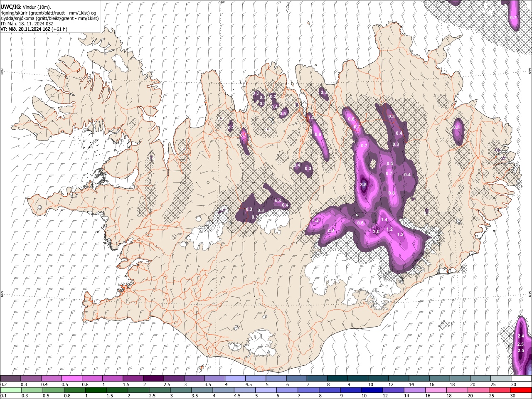Click the white upper legend swatch above 30
The image size is (532, 399).
pyautogui.click(x=521, y=378)
